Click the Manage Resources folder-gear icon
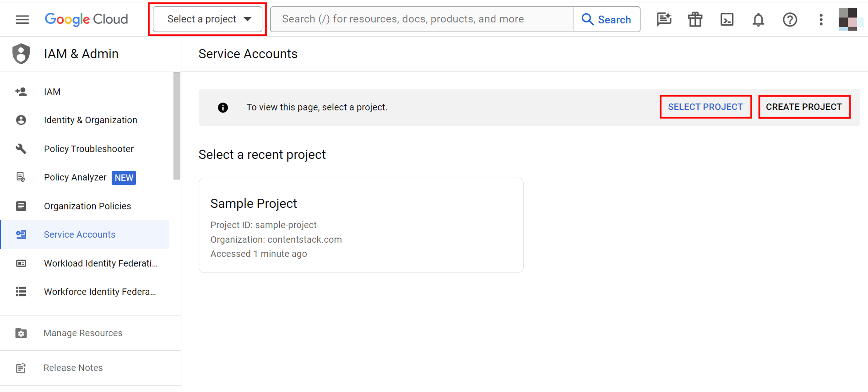868x392 pixels. coord(21,333)
